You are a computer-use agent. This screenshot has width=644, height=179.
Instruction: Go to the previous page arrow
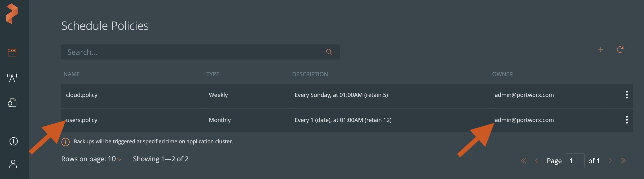tap(537, 161)
